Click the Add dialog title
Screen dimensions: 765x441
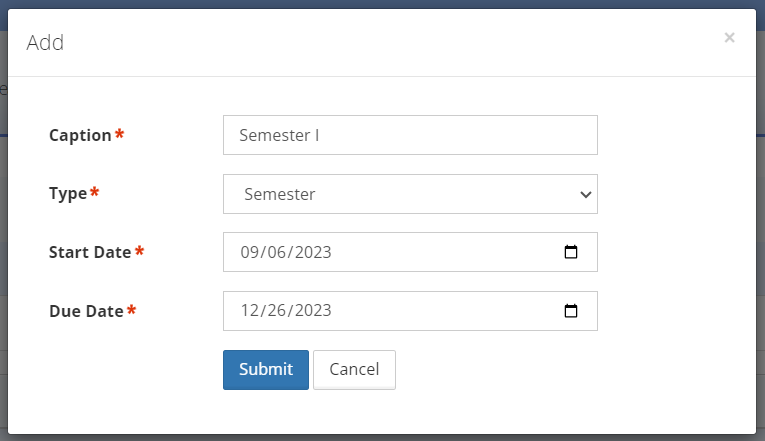(x=45, y=43)
